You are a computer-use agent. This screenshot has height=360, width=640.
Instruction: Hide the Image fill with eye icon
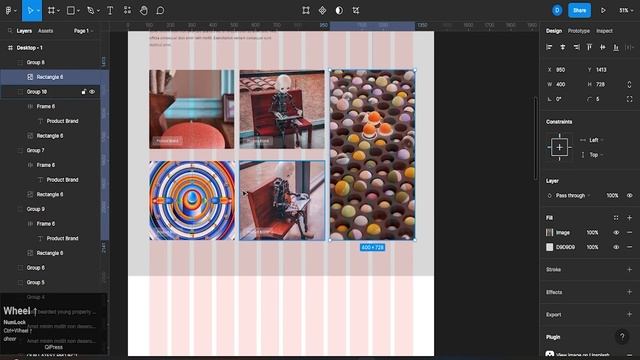(616, 233)
